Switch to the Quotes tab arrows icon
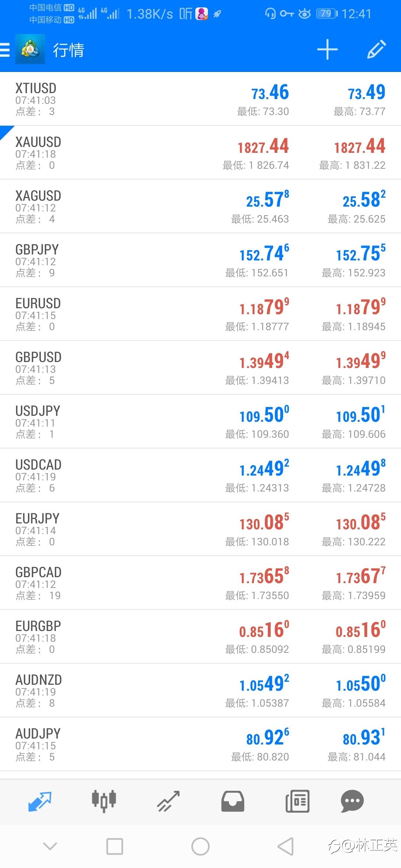Image resolution: width=401 pixels, height=868 pixels. pos(40,801)
